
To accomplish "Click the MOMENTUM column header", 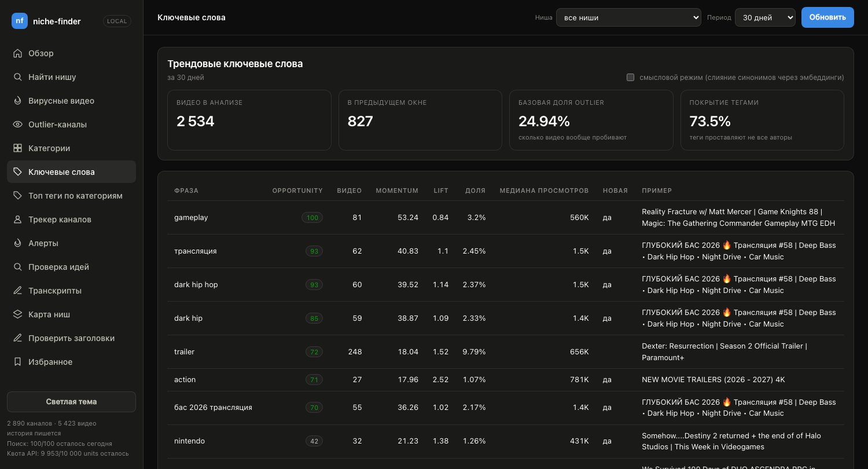I will (397, 190).
